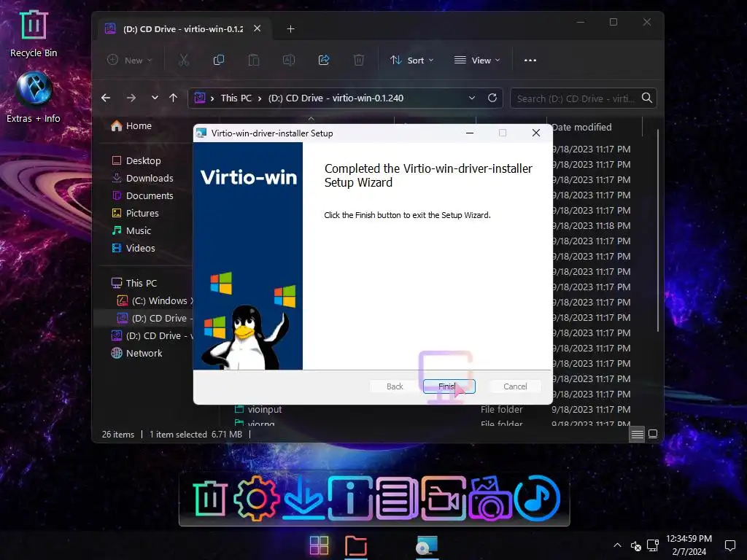Image resolution: width=747 pixels, height=560 pixels.
Task: Open Desktop in the navigation pane
Action: (x=136, y=161)
